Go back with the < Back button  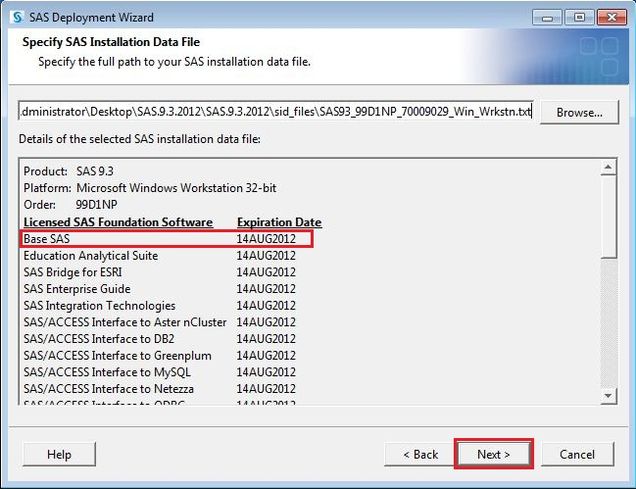[421, 454]
